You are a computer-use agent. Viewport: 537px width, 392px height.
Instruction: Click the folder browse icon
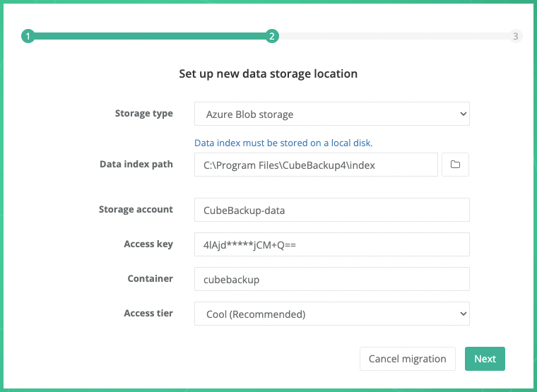(455, 165)
